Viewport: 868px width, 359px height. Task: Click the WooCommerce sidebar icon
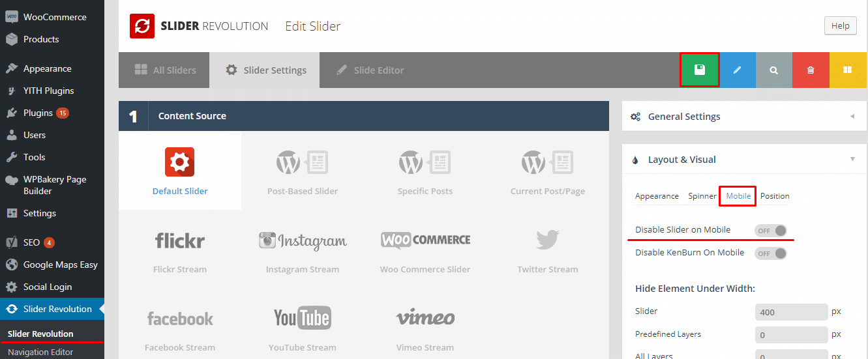tap(12, 17)
